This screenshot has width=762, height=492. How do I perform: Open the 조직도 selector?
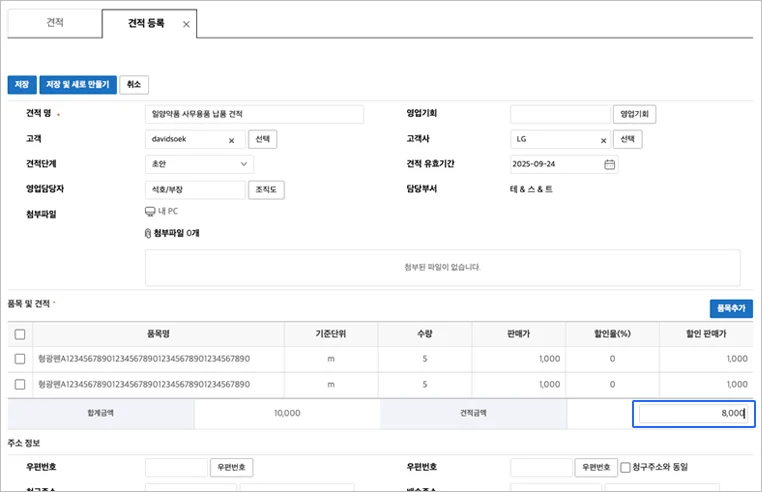(x=266, y=189)
